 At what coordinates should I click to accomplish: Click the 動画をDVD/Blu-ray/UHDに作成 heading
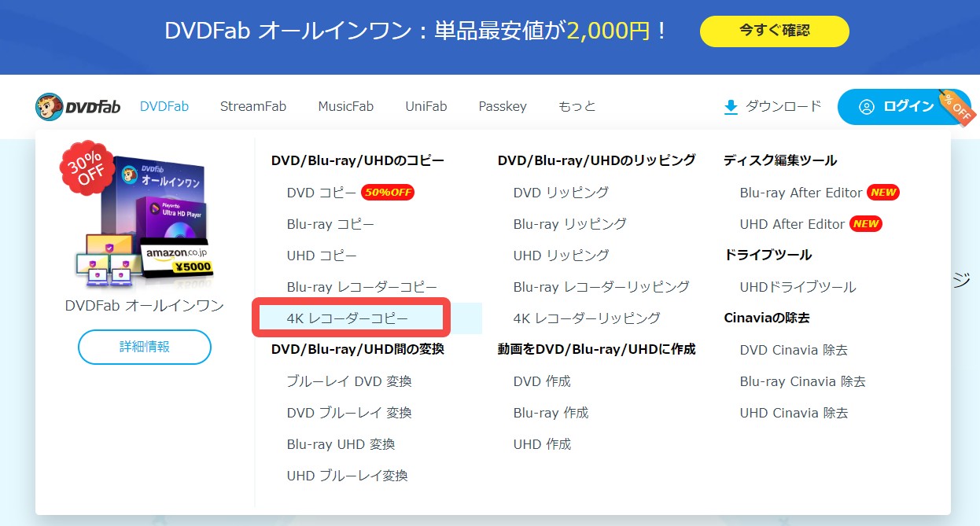(597, 349)
